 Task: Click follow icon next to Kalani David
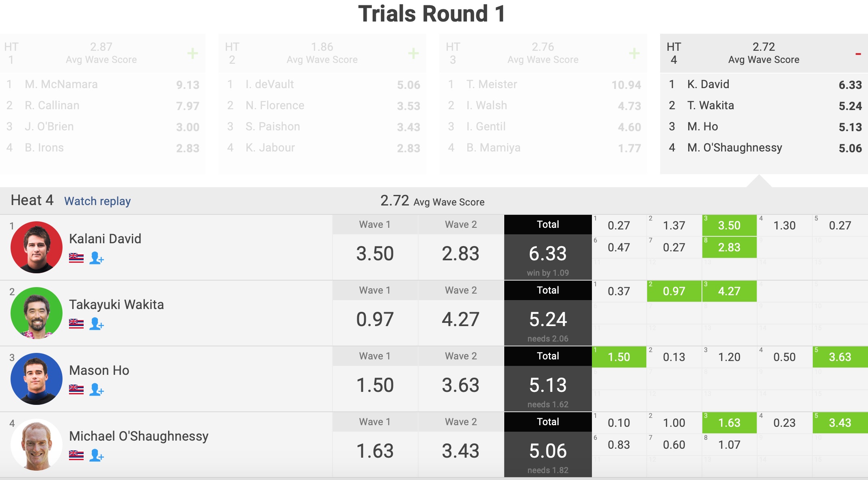coord(97,258)
